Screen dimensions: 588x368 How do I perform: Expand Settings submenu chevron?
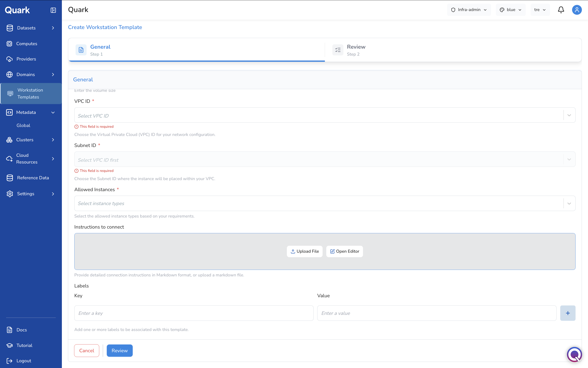tap(53, 194)
